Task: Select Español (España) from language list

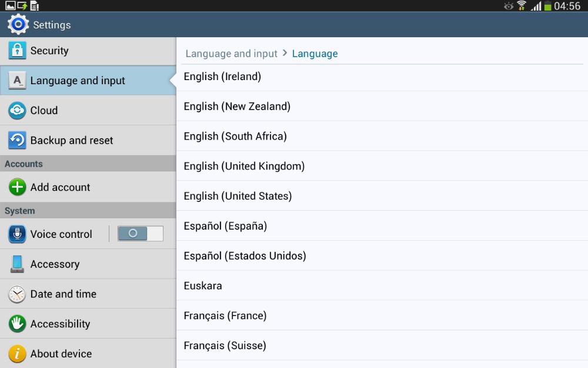Action: click(x=225, y=226)
